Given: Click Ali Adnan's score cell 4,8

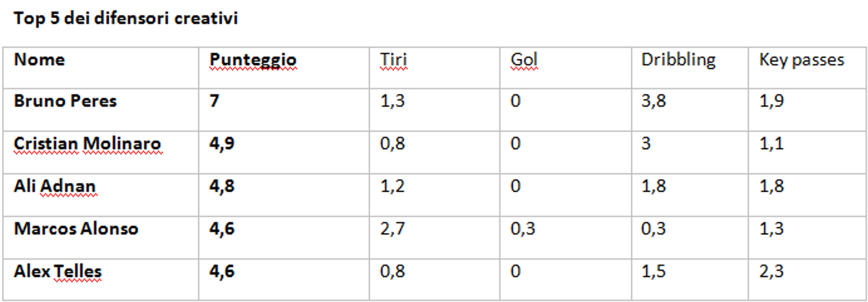Looking at the screenshot, I should click(x=222, y=186).
